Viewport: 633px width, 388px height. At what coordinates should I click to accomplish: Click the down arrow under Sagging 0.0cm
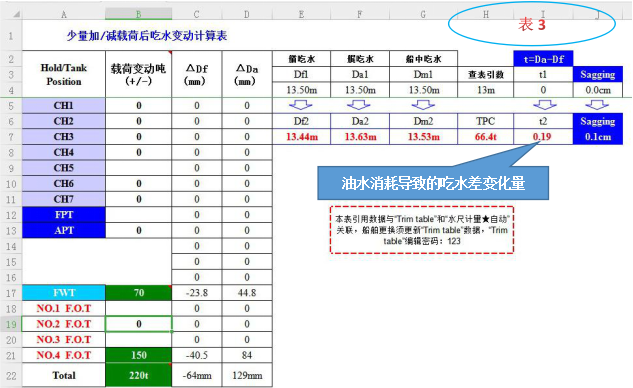pyautogui.click(x=597, y=105)
